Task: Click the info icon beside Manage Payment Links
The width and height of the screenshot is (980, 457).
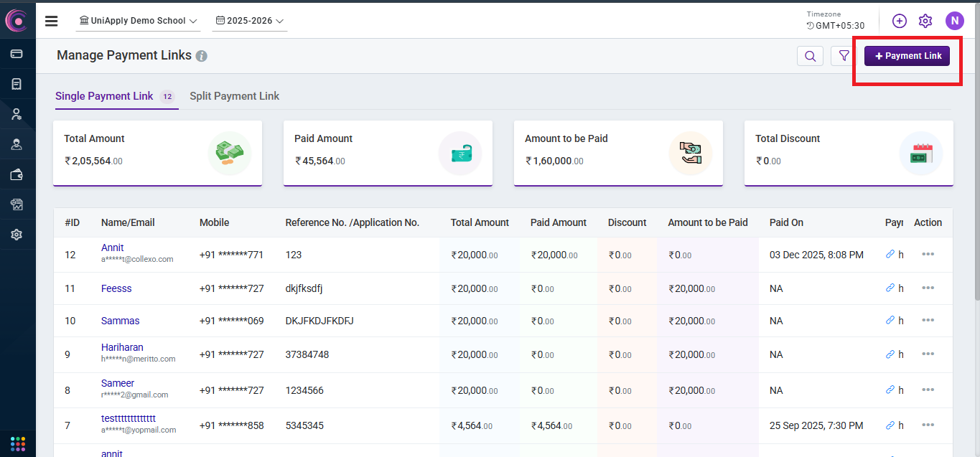Action: pyautogui.click(x=202, y=56)
